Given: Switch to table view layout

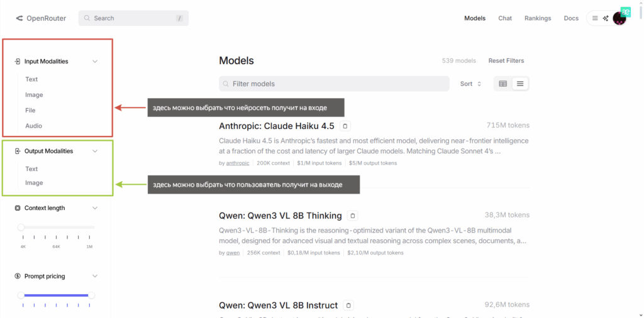Looking at the screenshot, I should (x=502, y=84).
